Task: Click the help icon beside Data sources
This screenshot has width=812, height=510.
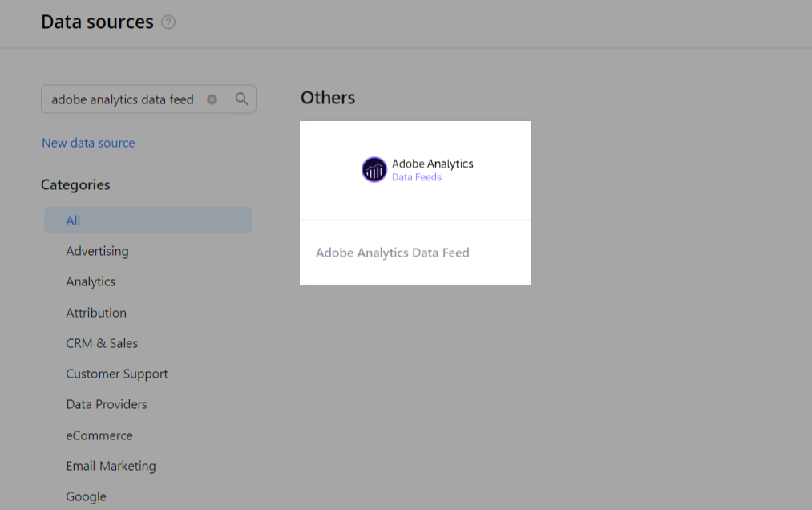Action: (x=168, y=22)
